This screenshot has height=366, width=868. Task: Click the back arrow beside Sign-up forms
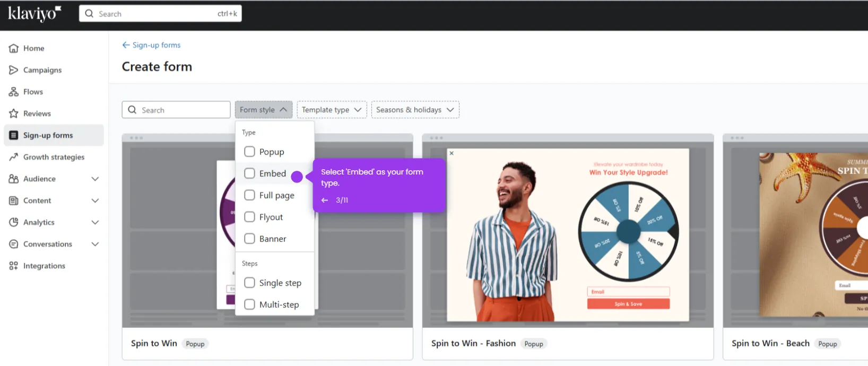[126, 45]
